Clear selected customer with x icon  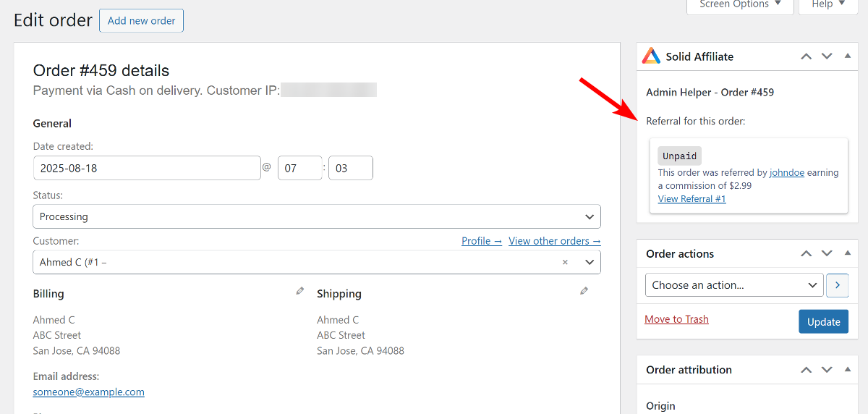pos(565,262)
